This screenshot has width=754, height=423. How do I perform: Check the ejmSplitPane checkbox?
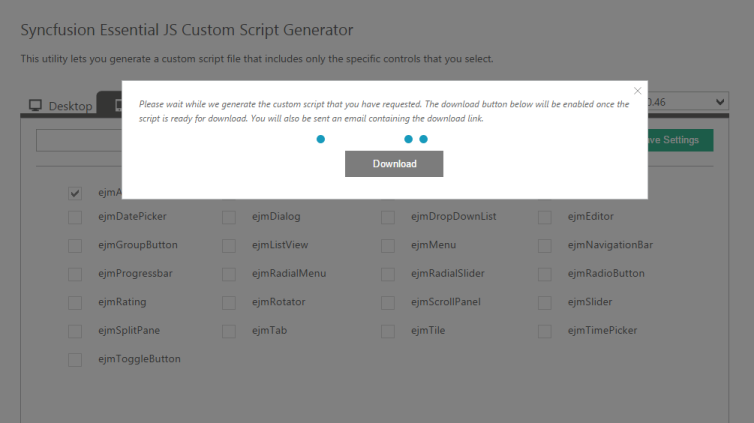click(75, 331)
